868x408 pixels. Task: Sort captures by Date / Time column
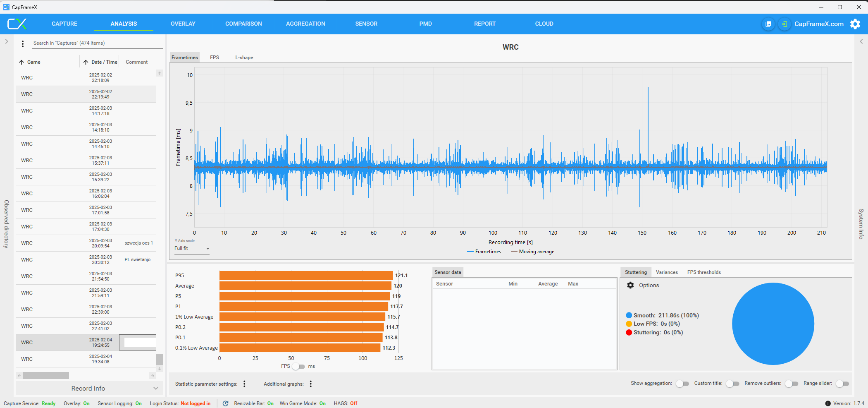(104, 62)
